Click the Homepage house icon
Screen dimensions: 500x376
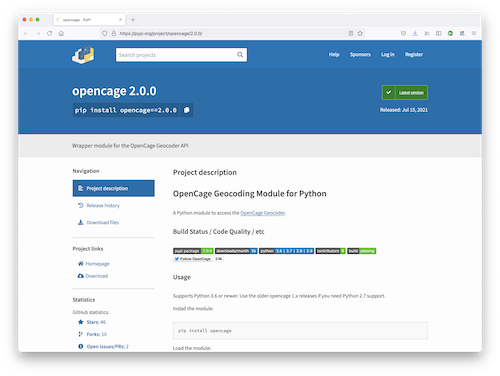point(80,264)
